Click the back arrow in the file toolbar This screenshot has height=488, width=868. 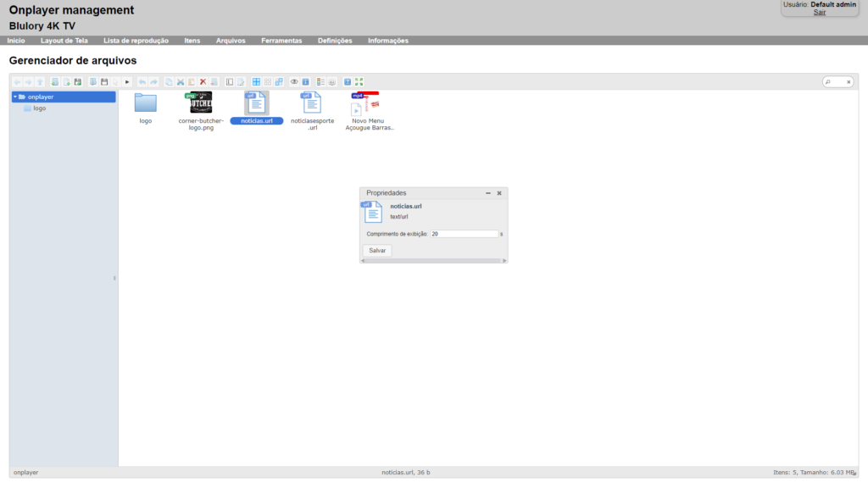click(17, 82)
